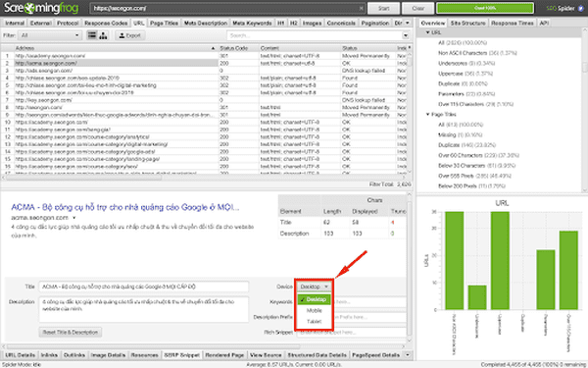
Task: Open Image Details bottom tab
Action: (x=108, y=355)
